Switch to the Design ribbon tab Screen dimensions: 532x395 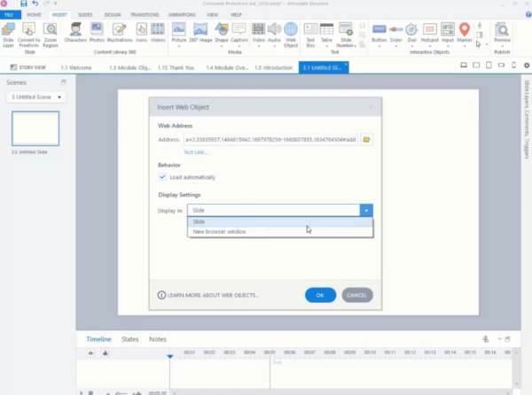click(x=113, y=15)
